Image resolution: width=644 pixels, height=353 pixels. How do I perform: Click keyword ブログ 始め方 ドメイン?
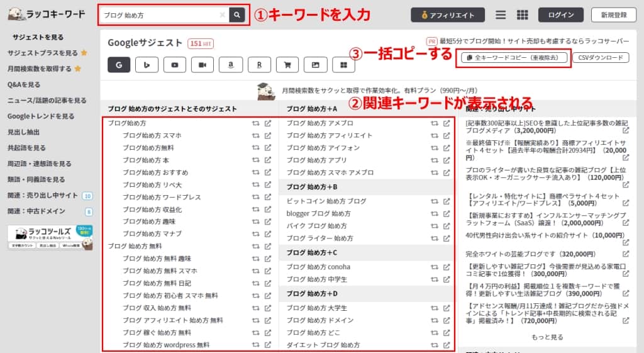[320, 320]
